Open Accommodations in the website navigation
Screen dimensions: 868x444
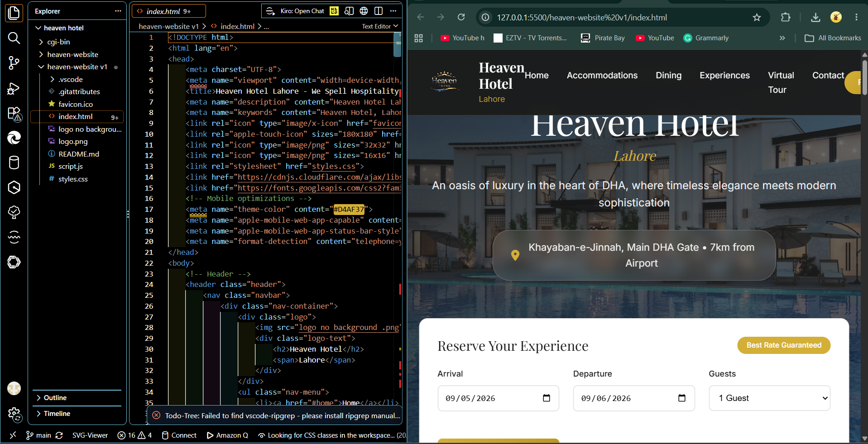602,75
